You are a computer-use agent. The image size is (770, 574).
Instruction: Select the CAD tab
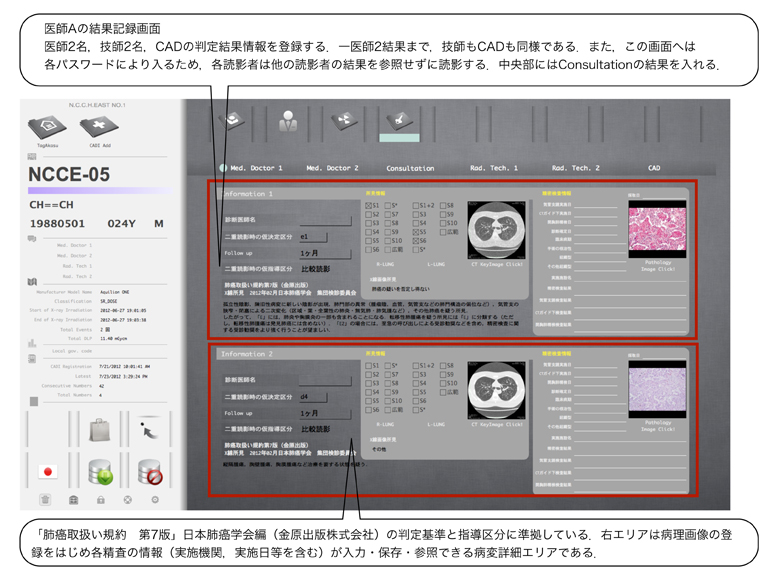point(654,168)
